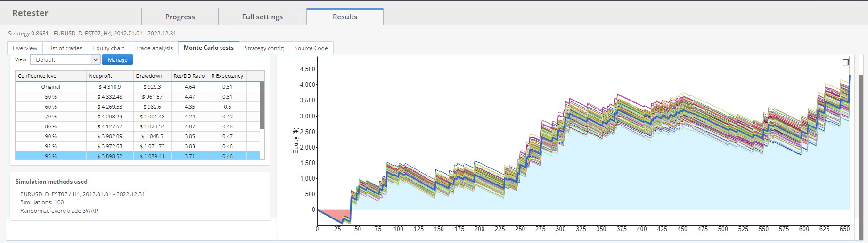Viewport: 868px width, 243px height.
Task: Sort by Confidence level column header
Action: 51,76
